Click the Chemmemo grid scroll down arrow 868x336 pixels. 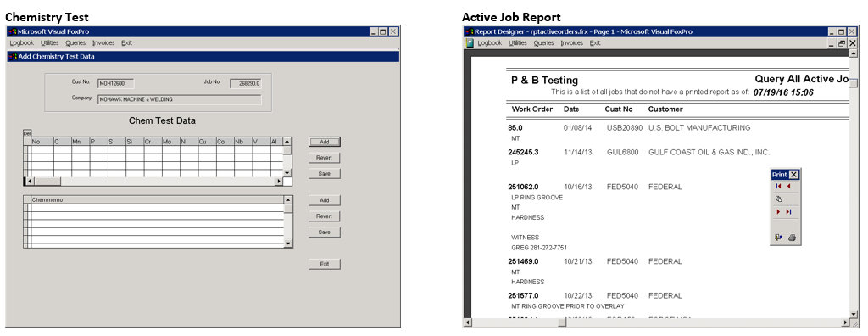[288, 244]
